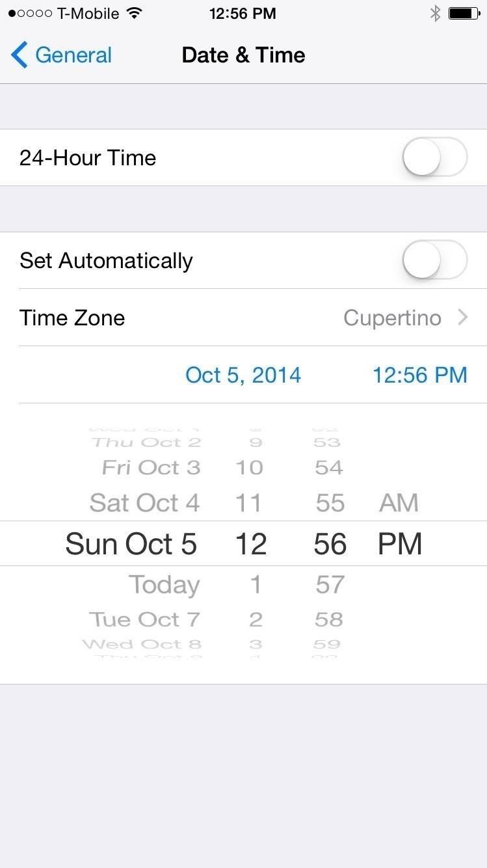
Task: Select hour 11 in the picker
Action: (248, 503)
